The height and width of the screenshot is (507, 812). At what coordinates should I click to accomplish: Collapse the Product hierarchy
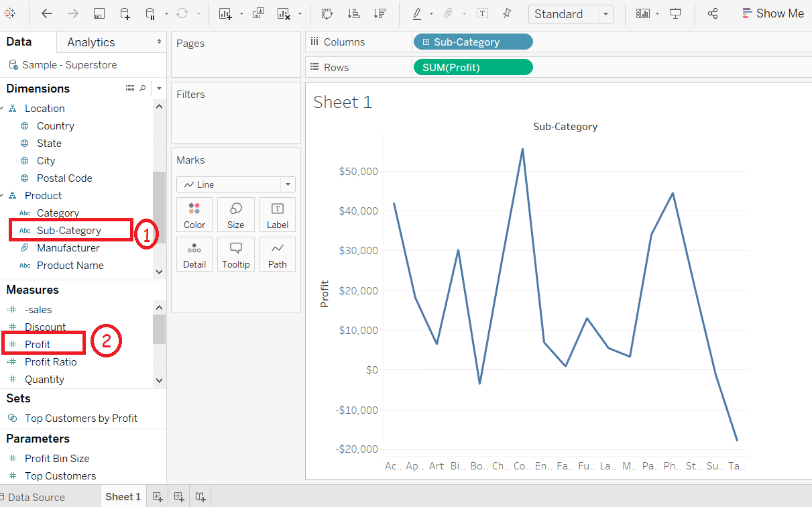click(1, 196)
